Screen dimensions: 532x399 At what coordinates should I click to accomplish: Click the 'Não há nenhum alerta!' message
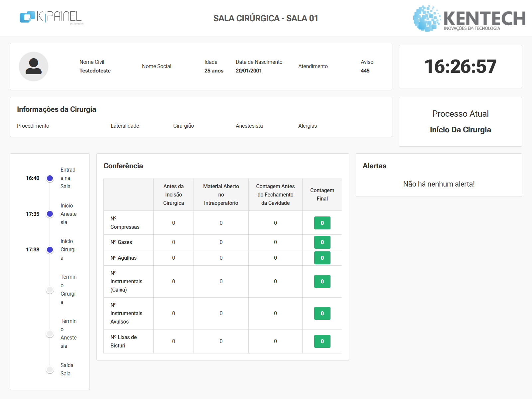click(439, 184)
